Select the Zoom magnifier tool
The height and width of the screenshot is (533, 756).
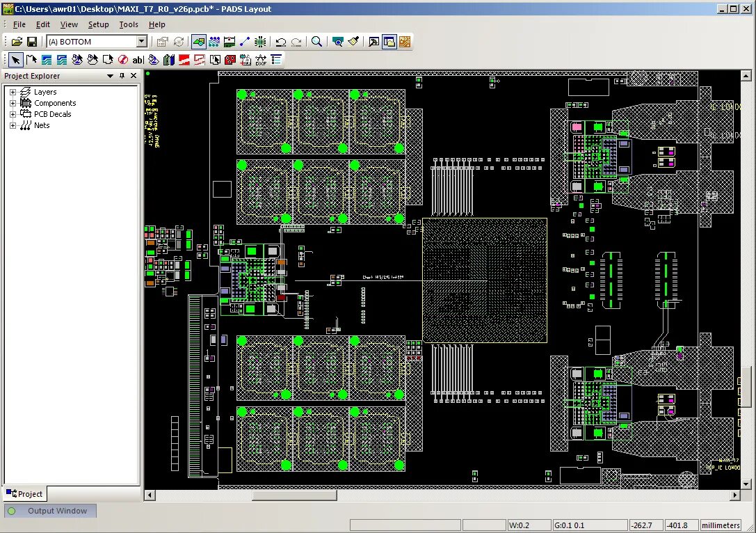click(x=316, y=42)
